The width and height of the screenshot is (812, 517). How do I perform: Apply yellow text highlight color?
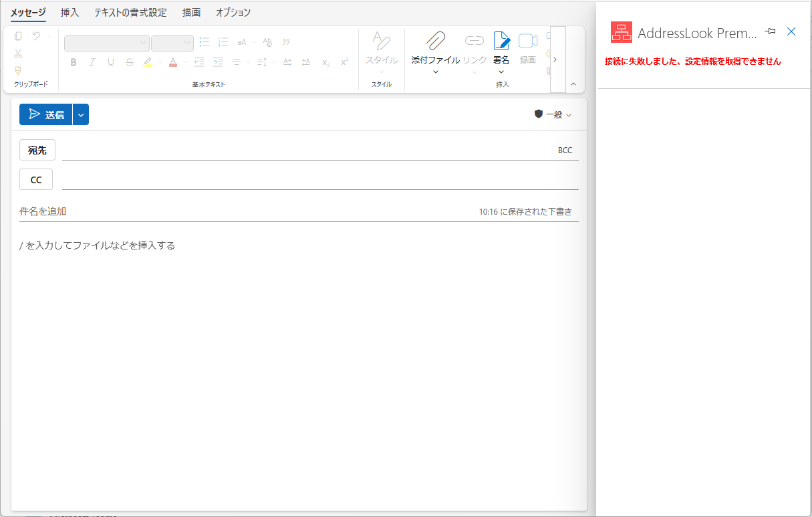(x=148, y=62)
